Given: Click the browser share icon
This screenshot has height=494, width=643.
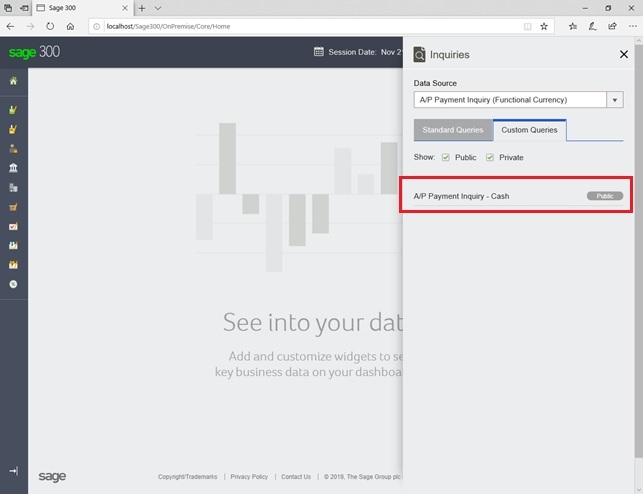Looking at the screenshot, I should point(612,26).
